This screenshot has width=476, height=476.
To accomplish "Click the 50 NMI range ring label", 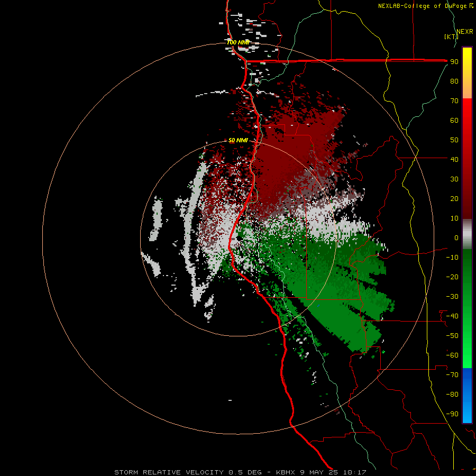I will coord(238,140).
